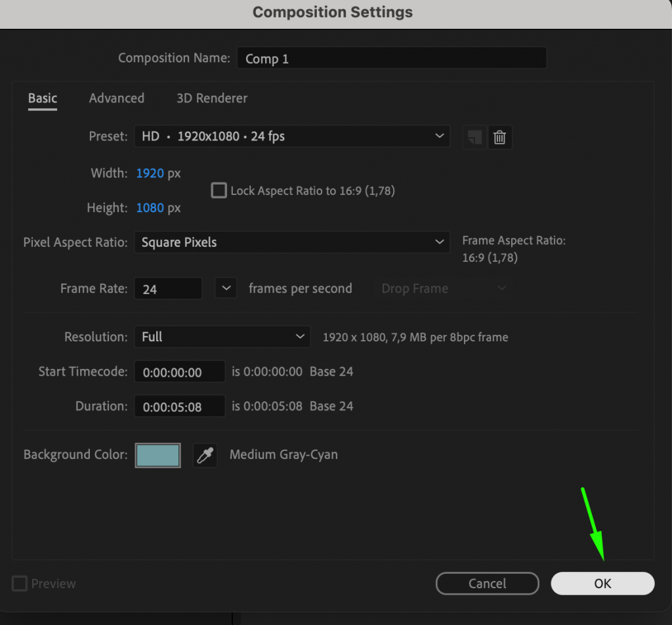672x625 pixels.
Task: Click the Start Timecode field
Action: (179, 372)
